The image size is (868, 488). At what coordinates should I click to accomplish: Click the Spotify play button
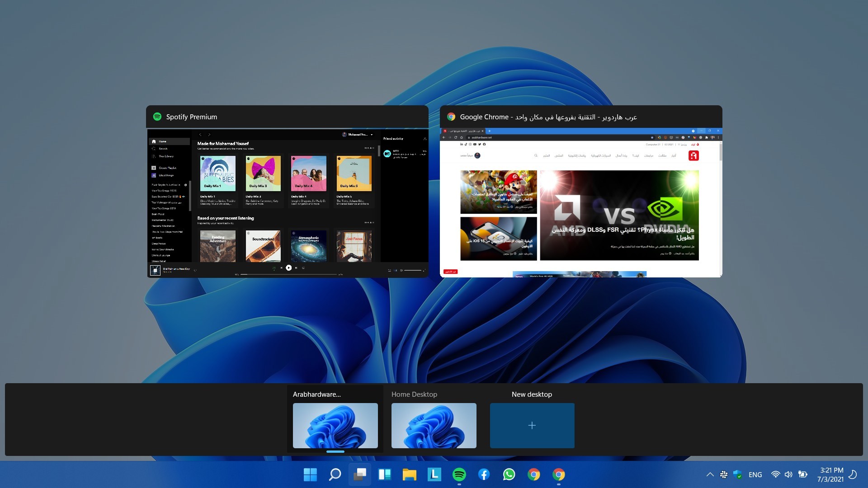click(288, 268)
